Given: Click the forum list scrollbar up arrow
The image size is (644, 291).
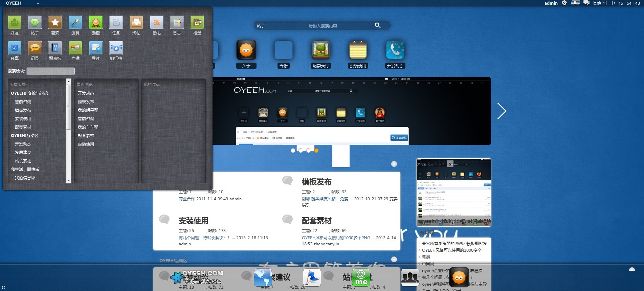Looking at the screenshot, I should 69,81.
